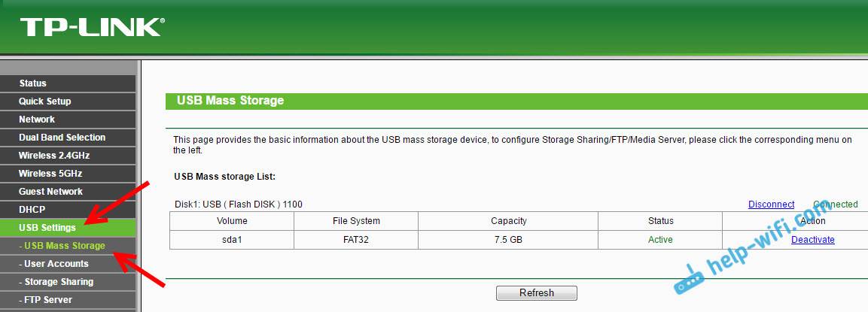Screen dimensions: 868x312
Task: Collapse the USB Settings section
Action: coord(47,228)
